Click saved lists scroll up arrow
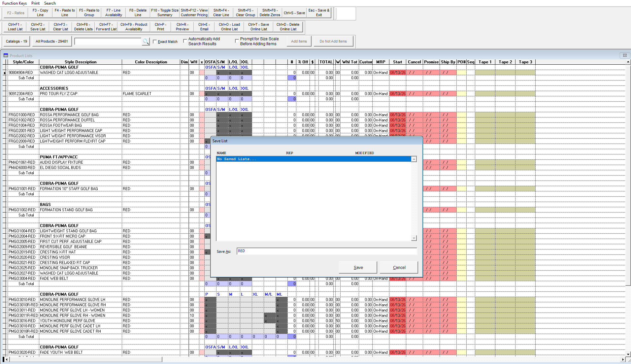The width and height of the screenshot is (631, 364). pyautogui.click(x=414, y=159)
